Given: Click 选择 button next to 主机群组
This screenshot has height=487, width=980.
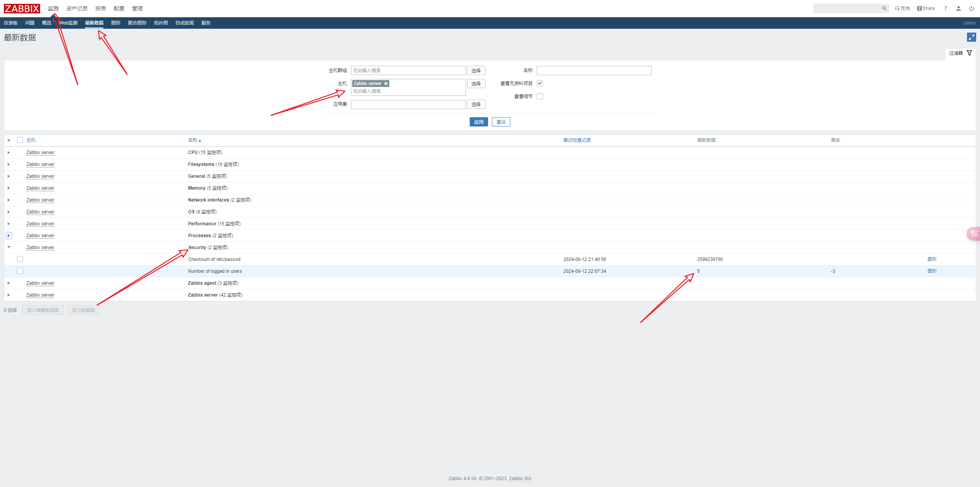Looking at the screenshot, I should 476,71.
